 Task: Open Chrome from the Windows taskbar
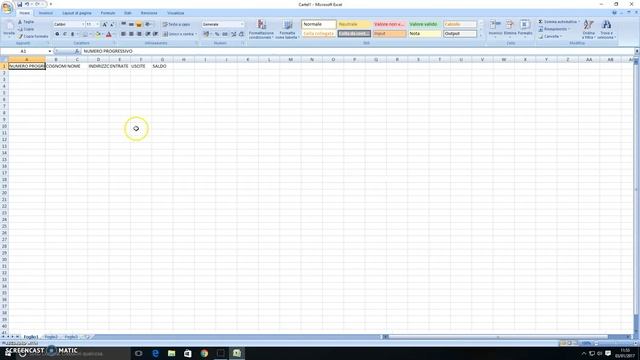point(204,353)
